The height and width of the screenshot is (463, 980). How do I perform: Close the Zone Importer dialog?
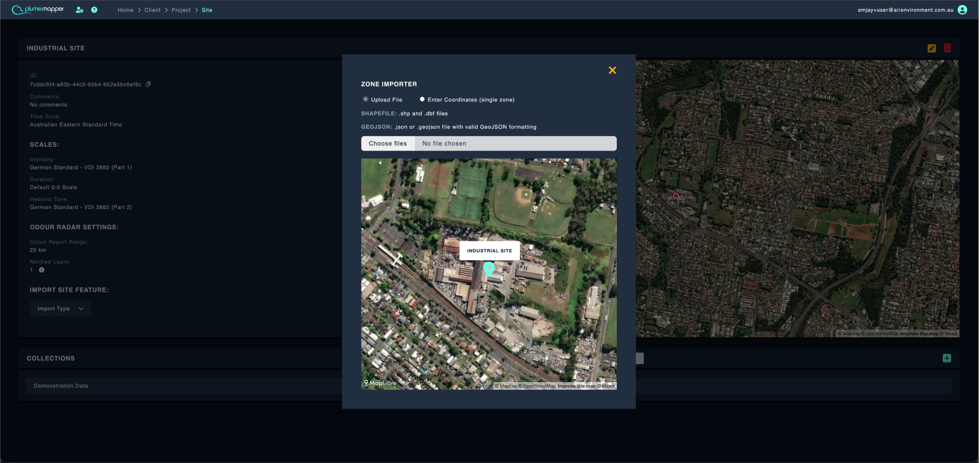tap(612, 70)
